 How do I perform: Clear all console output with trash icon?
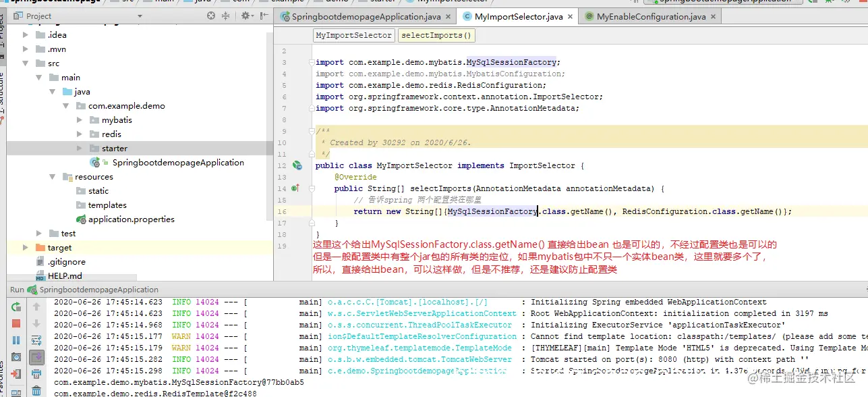pyautogui.click(x=37, y=390)
